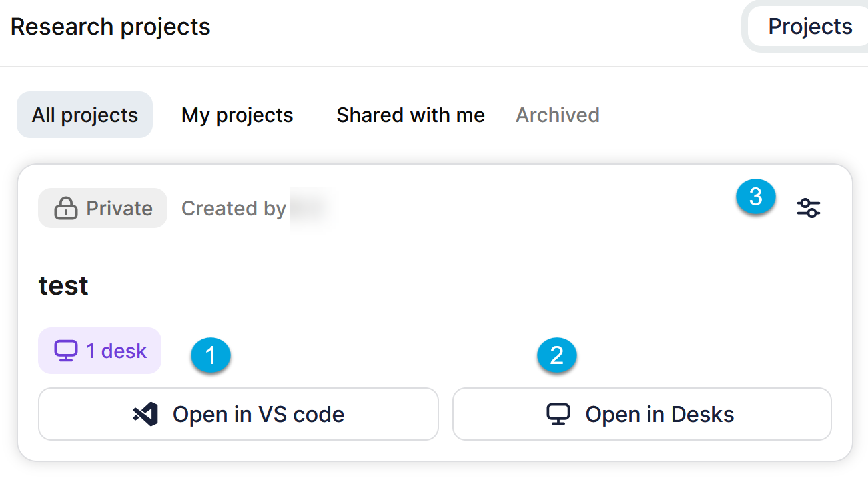The image size is (868, 486).
Task: Click the blue circle numbered 2
Action: [556, 356]
